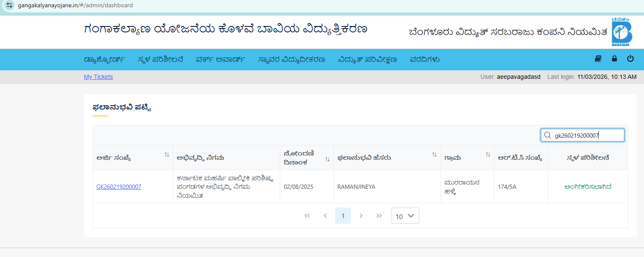Click the ಗಂಗಾಕಲ್ಯಾಣ ಯೋಜನೆಯ page title
This screenshot has height=257, width=644.
(x=226, y=29)
